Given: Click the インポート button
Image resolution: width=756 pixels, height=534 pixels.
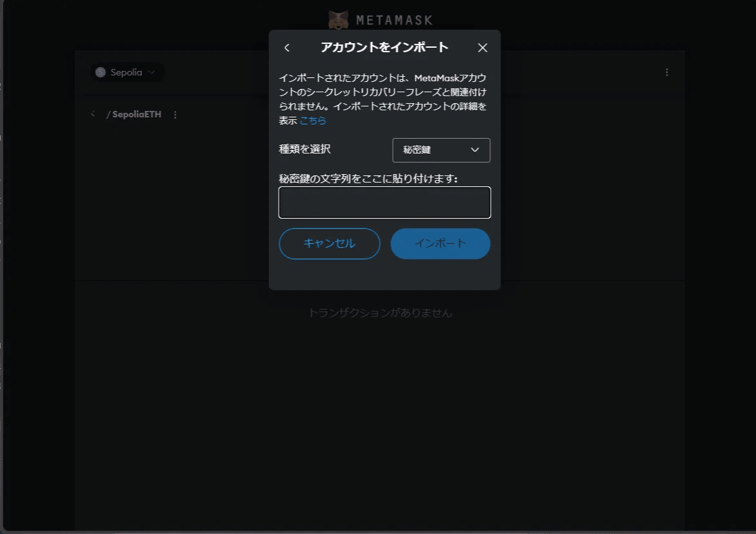Looking at the screenshot, I should tap(440, 243).
